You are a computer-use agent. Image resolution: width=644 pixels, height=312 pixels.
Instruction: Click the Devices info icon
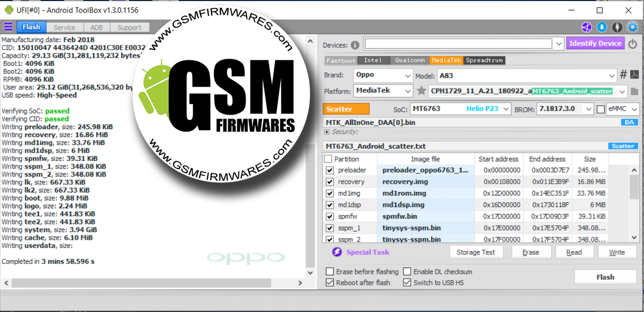(355, 45)
